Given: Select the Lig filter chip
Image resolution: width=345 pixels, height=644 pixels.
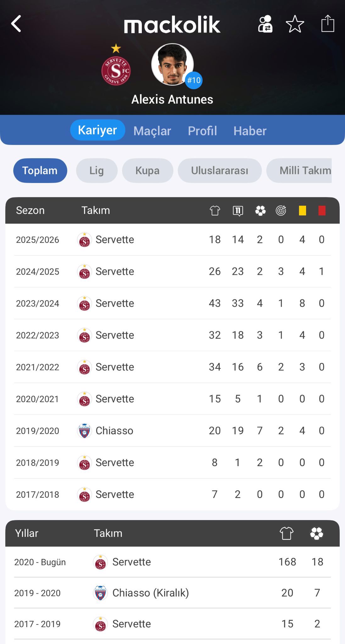Looking at the screenshot, I should point(97,170).
